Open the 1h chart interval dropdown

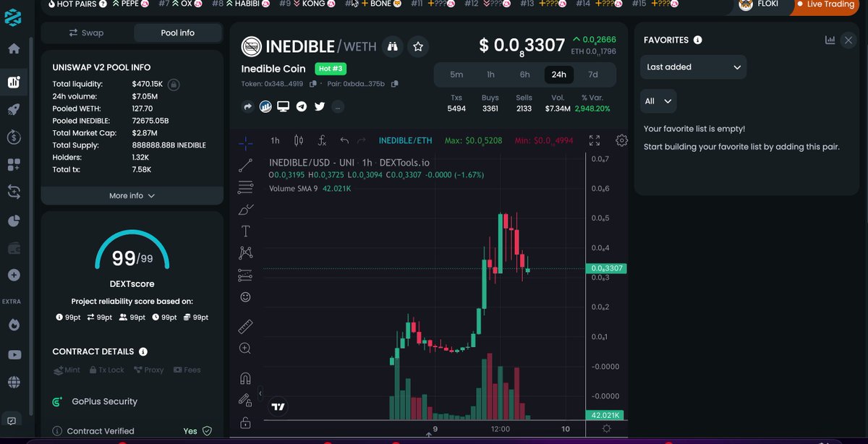[x=275, y=140]
